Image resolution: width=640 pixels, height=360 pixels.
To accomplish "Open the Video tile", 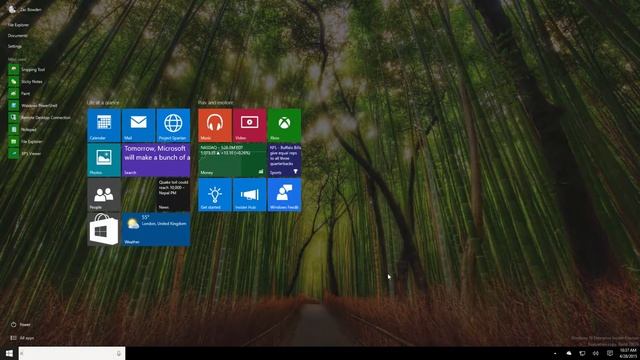I will click(249, 125).
